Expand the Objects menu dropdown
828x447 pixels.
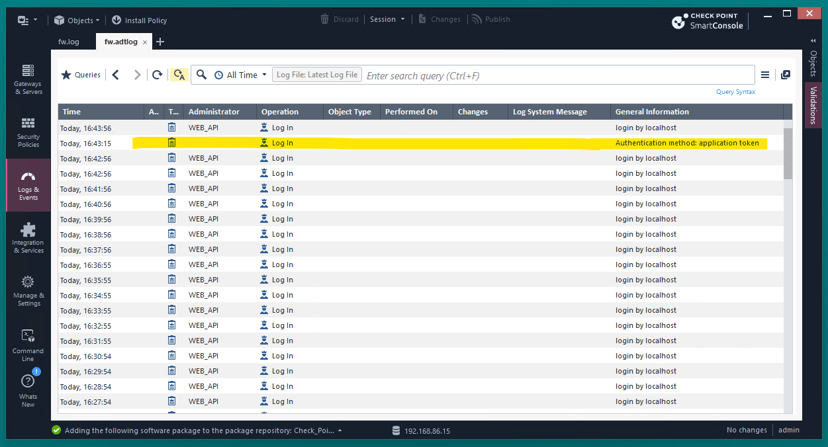click(x=77, y=20)
